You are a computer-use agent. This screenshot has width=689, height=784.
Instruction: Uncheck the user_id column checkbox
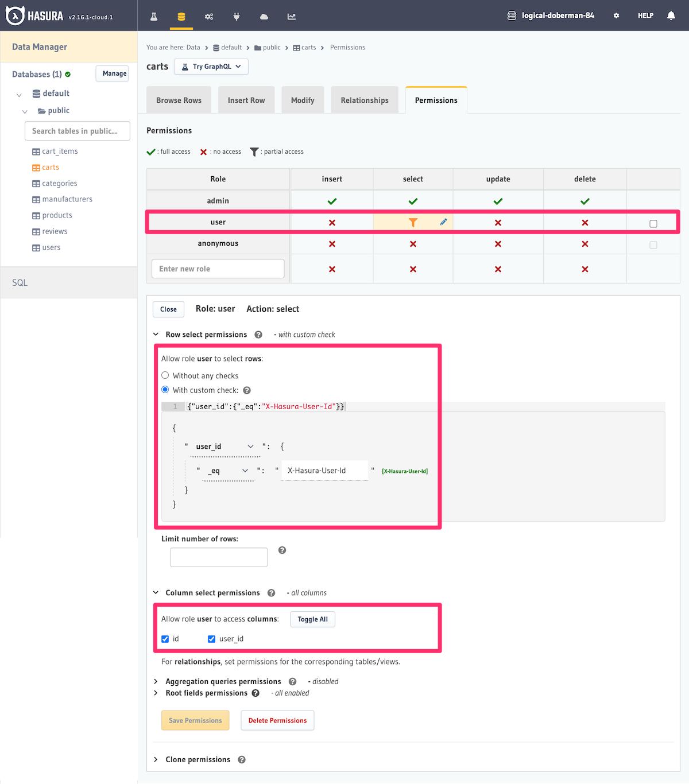[212, 639]
